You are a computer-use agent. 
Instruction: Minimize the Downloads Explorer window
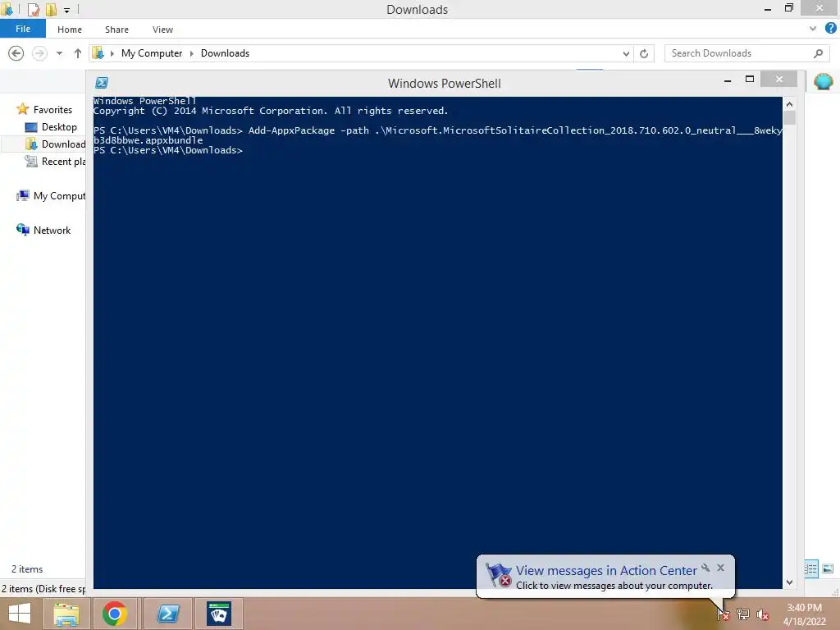[768, 9]
